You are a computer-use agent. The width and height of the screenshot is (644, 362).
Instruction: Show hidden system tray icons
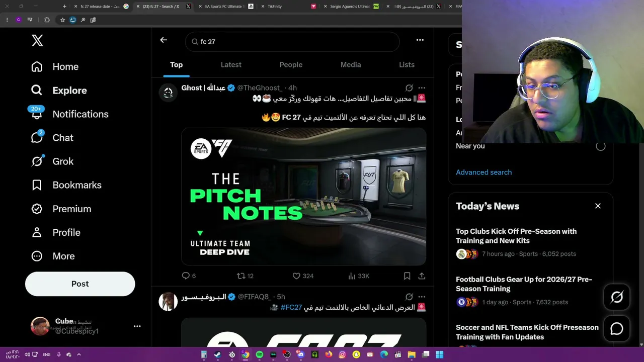point(79,354)
